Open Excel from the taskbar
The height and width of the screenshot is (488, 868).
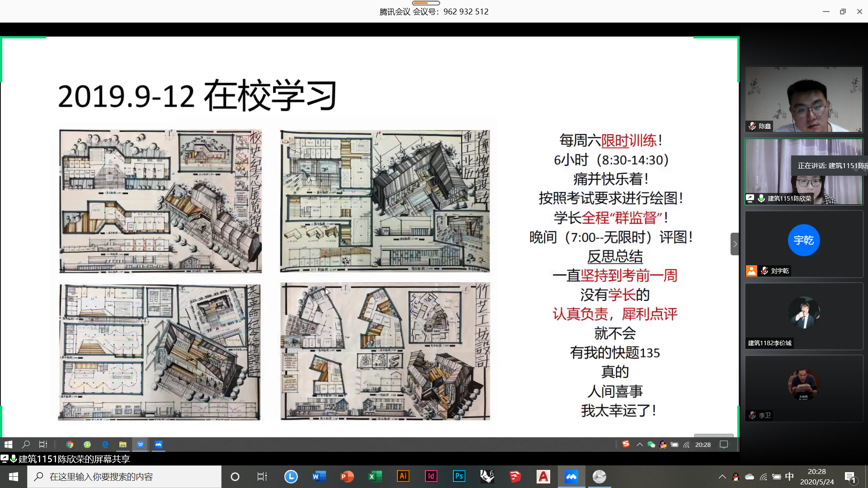(375, 477)
